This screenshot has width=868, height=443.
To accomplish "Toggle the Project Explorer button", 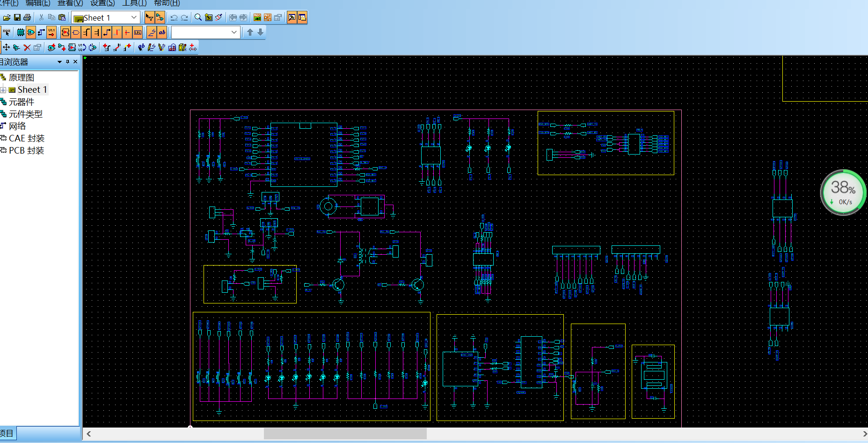I will pos(302,18).
